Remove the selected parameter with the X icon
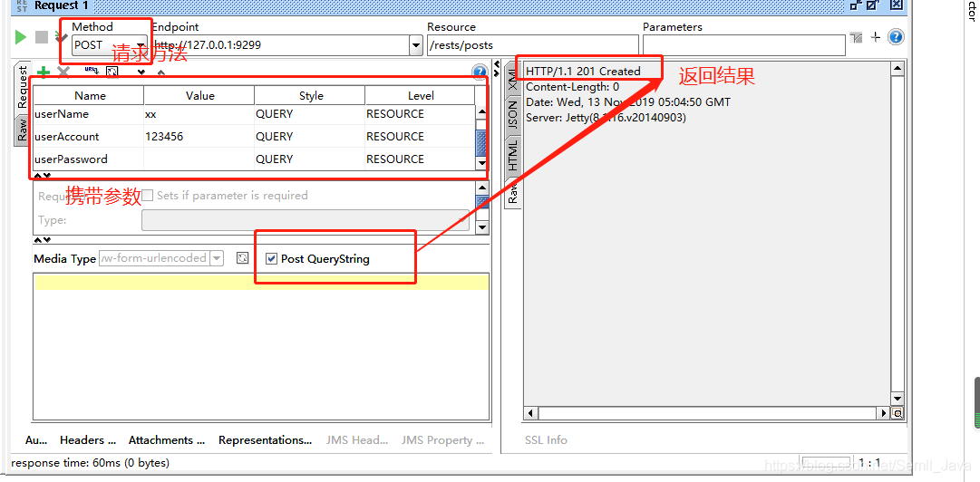This screenshot has height=482, width=980. click(63, 72)
